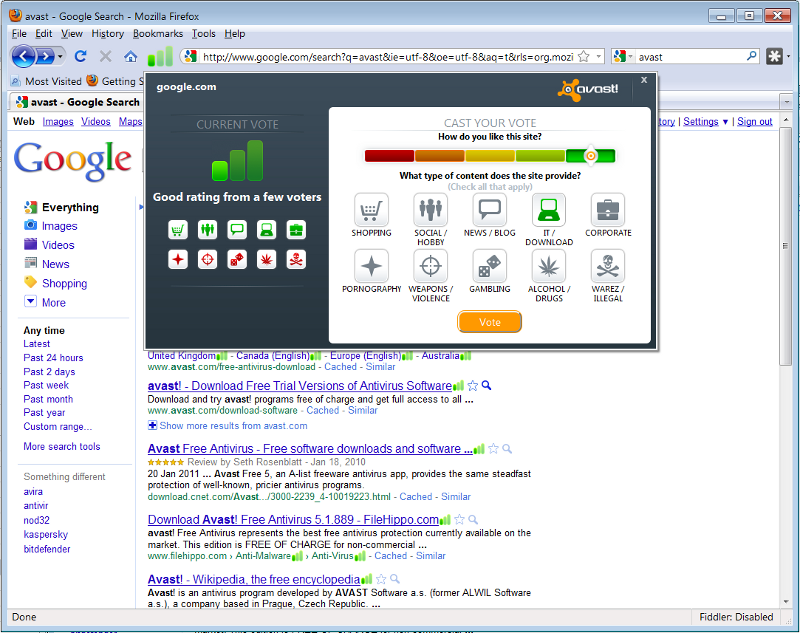
Task: Click the avast rating bars toolbar icon
Action: (160, 56)
